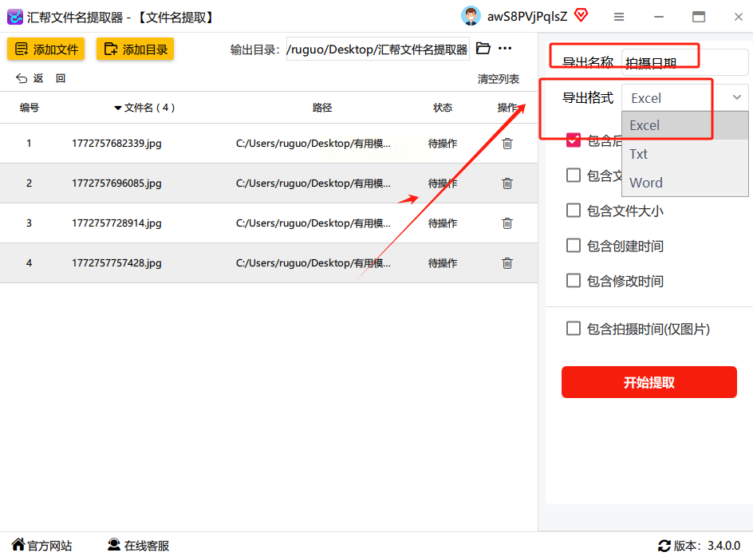Enable 包含拍摄时间(仅图片) checkbox
The width and height of the screenshot is (753, 560).
[574, 329]
